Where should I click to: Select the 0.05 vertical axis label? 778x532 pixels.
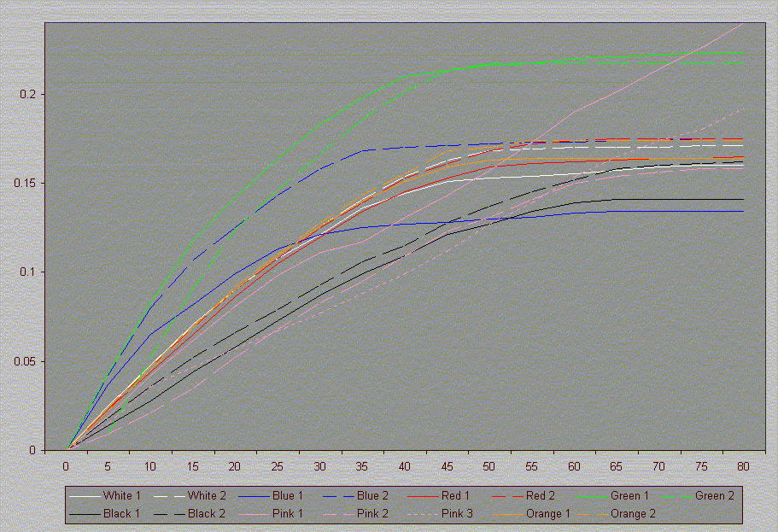[x=26, y=361]
